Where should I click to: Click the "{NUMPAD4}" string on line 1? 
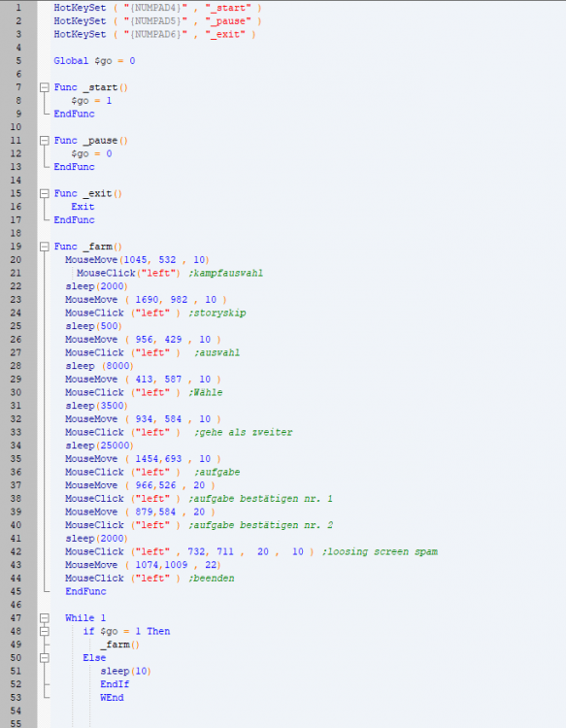click(x=155, y=8)
